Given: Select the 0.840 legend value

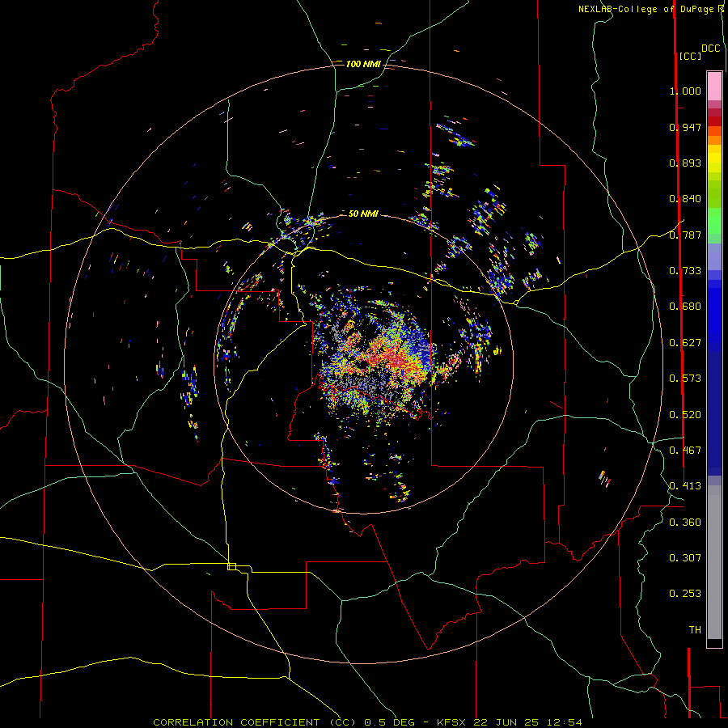Looking at the screenshot, I should pyautogui.click(x=685, y=199).
